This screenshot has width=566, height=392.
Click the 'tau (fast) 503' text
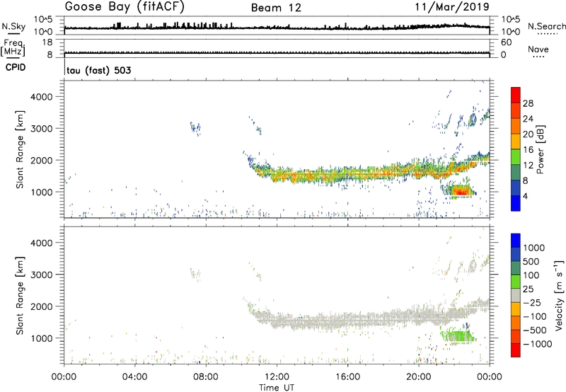pyautogui.click(x=98, y=70)
